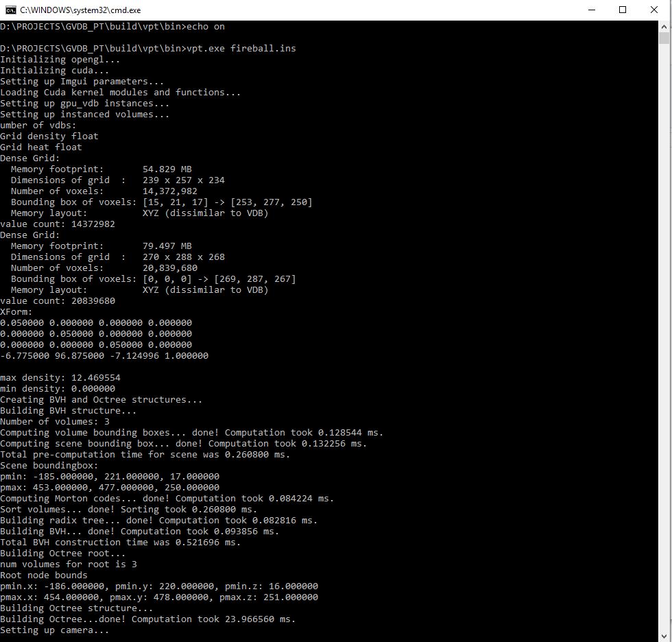The height and width of the screenshot is (642, 672).
Task: Click the scrollbar up arrow
Action: click(664, 26)
